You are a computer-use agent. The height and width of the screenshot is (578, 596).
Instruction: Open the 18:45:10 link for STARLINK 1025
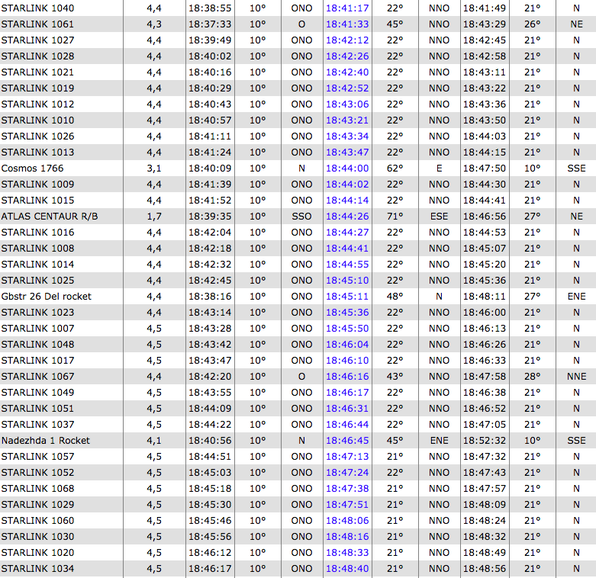pyautogui.click(x=347, y=280)
